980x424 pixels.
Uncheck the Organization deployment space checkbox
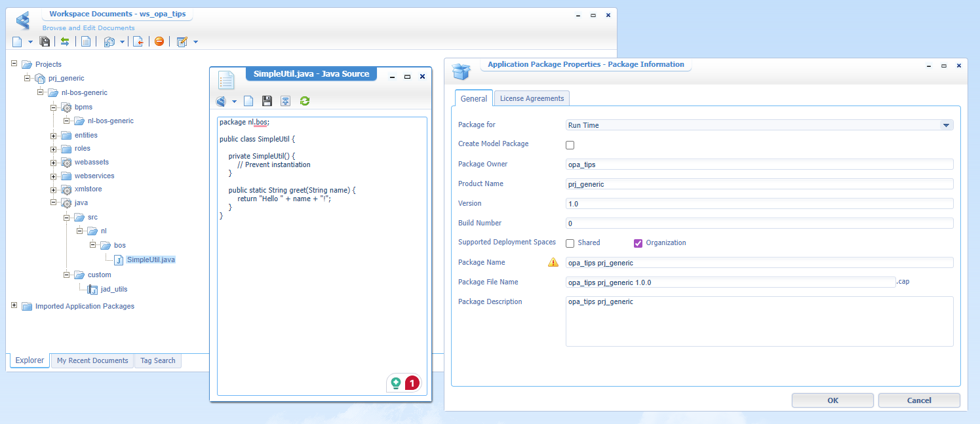(638, 243)
